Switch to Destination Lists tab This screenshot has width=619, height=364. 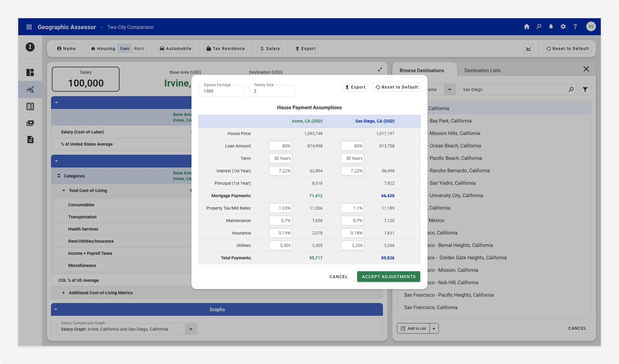482,70
